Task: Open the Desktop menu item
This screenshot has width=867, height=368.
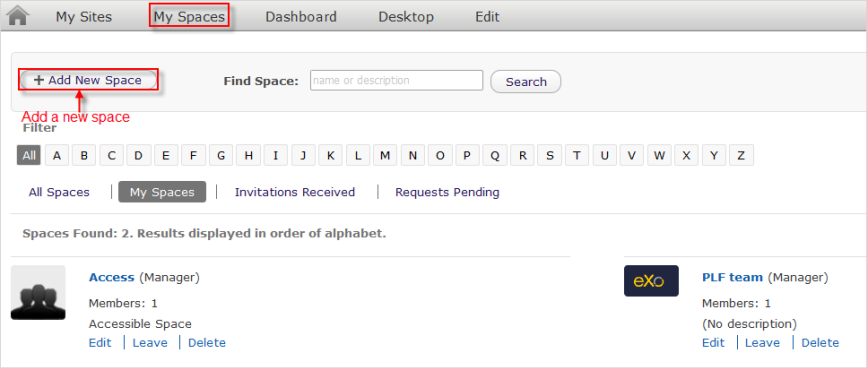Action: tap(406, 17)
